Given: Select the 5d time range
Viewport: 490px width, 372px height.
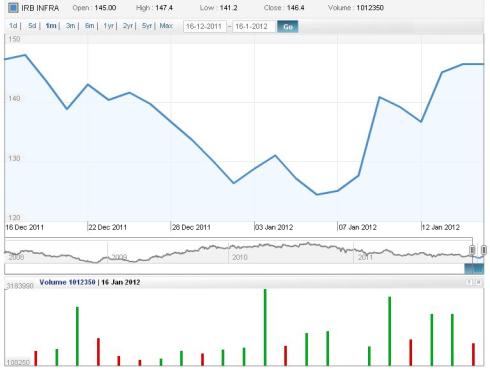Looking at the screenshot, I should pos(32,26).
